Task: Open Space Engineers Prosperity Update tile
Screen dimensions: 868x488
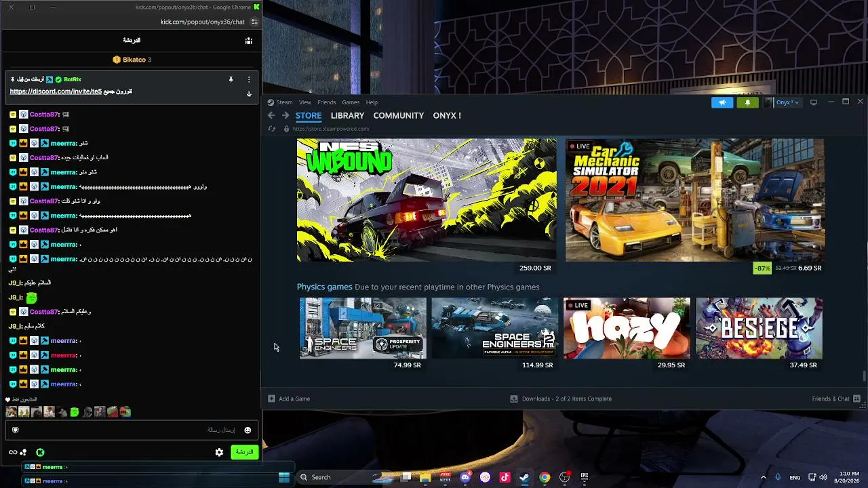Action: pyautogui.click(x=363, y=328)
